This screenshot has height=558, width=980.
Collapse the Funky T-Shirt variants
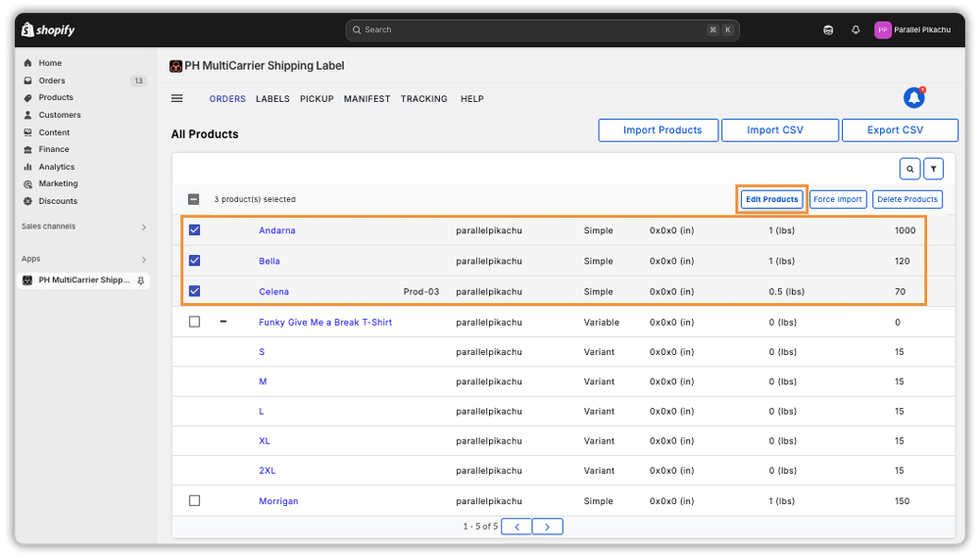coord(223,322)
